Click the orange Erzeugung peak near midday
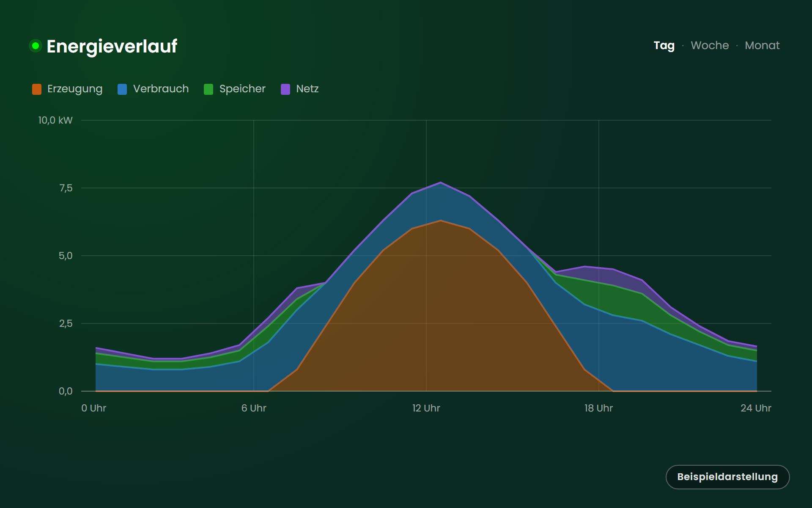This screenshot has width=812, height=508. 441,221
